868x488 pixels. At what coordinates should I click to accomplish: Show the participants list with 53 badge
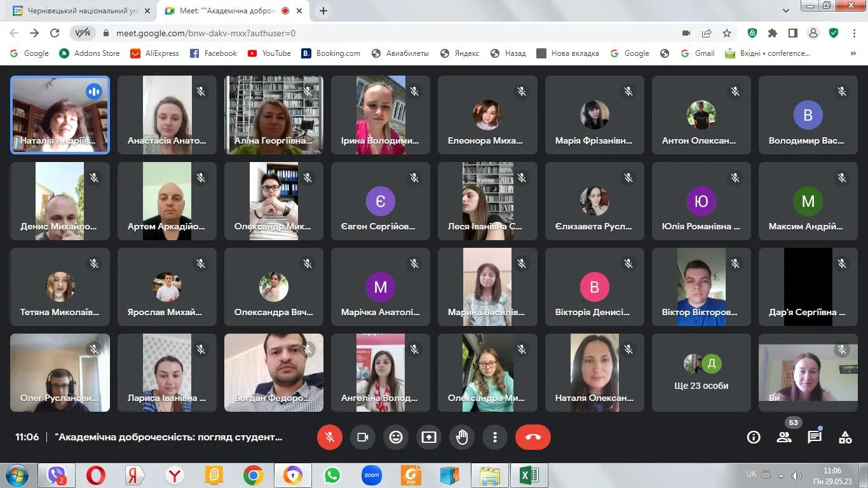tap(784, 437)
